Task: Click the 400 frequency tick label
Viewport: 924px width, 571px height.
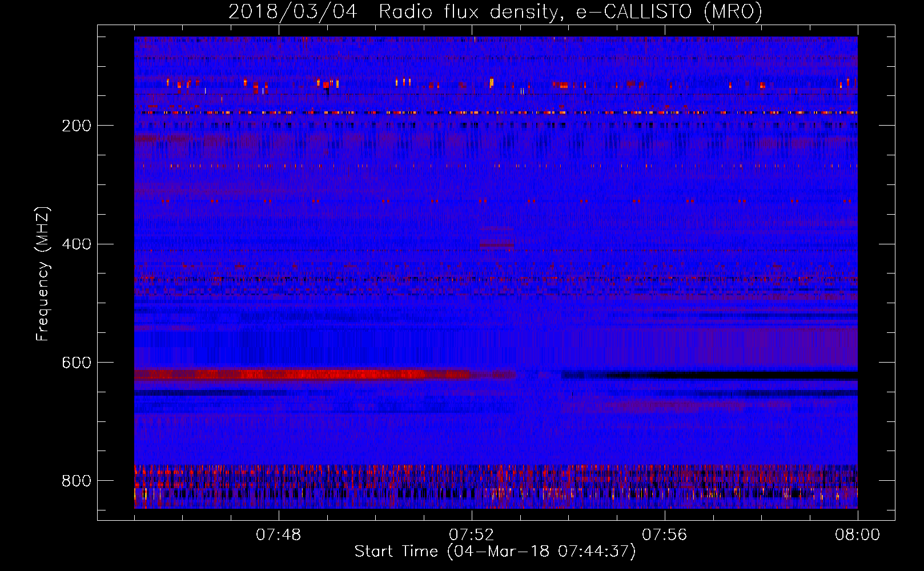Action: tap(77, 244)
